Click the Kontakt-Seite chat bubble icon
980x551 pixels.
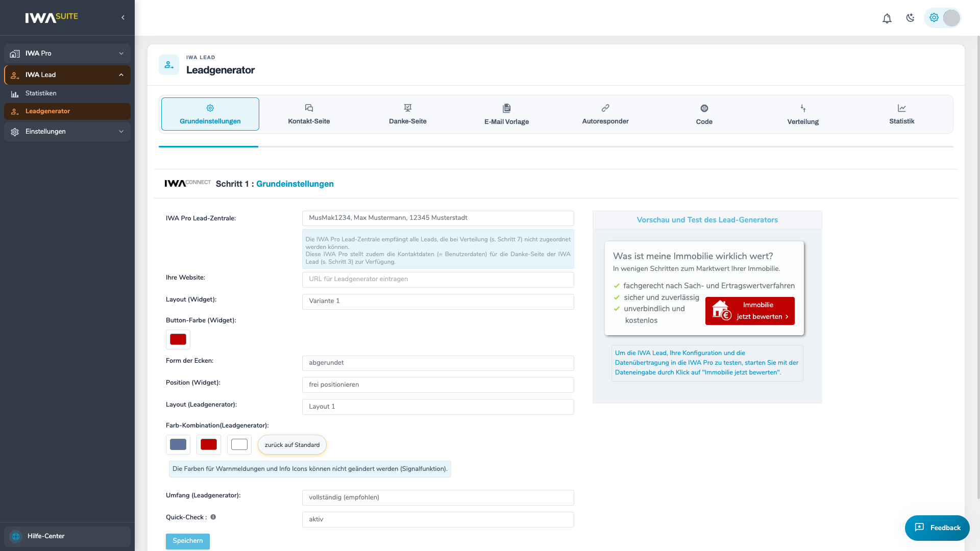pyautogui.click(x=309, y=108)
